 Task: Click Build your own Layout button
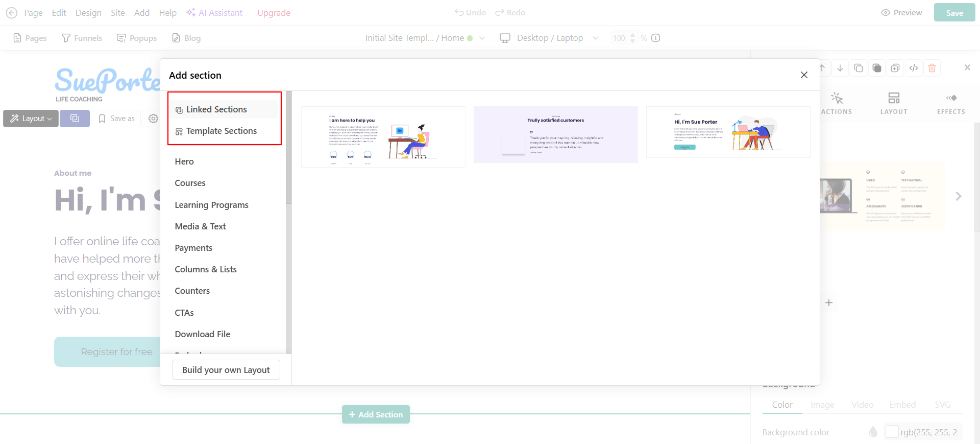[226, 370]
